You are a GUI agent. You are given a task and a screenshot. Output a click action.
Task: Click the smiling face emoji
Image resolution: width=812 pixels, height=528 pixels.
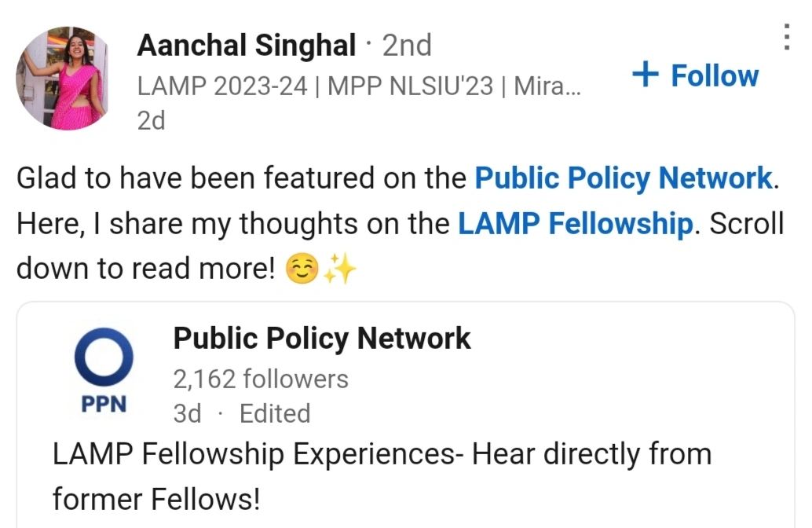(302, 269)
